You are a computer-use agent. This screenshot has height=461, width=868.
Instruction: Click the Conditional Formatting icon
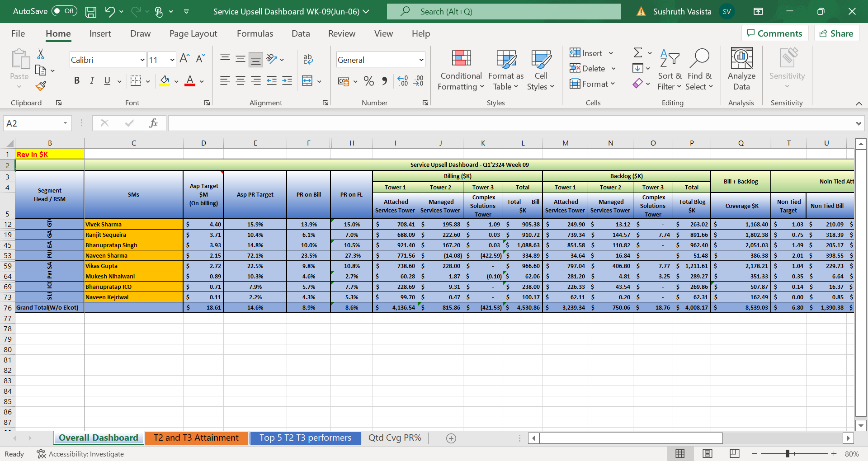(x=461, y=59)
